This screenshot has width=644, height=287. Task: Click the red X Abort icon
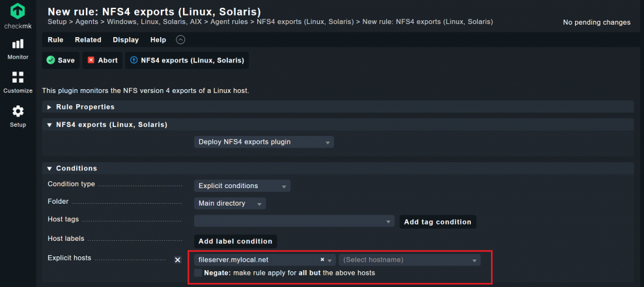click(91, 61)
